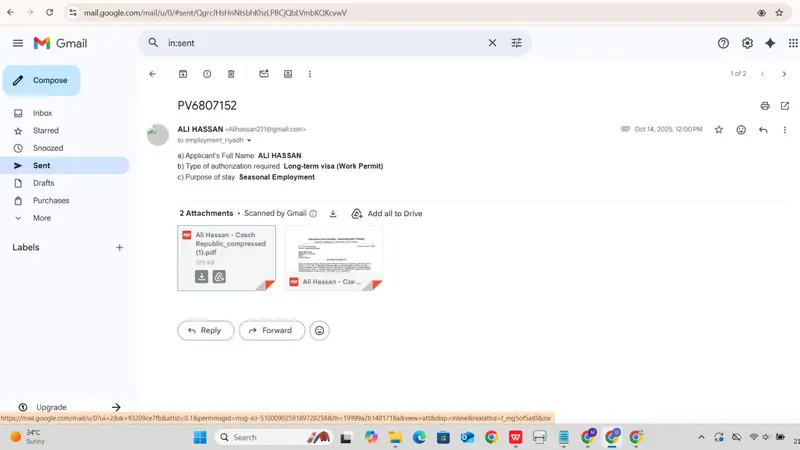Image resolution: width=800 pixels, height=450 pixels.
Task: Mark the email as unread
Action: 264,74
